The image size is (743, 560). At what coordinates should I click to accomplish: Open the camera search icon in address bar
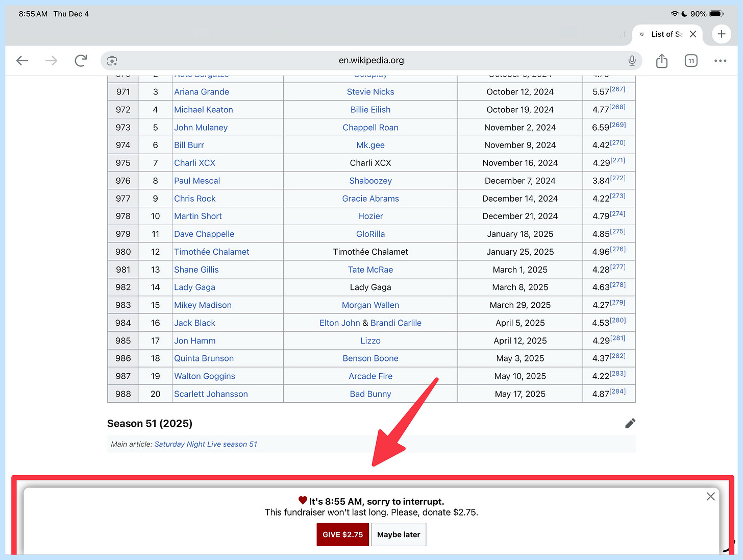(112, 61)
